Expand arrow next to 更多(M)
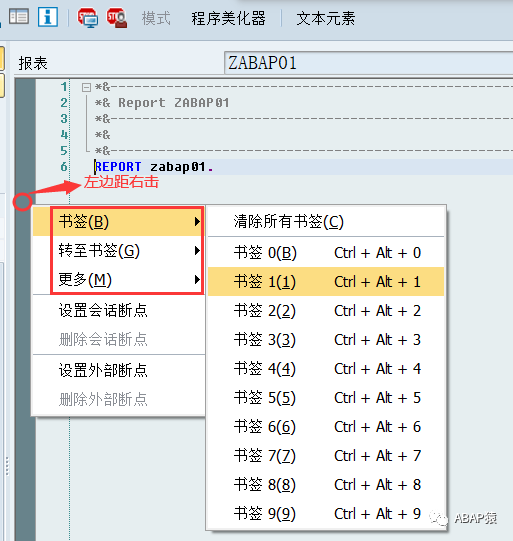The image size is (513, 541). pos(197,279)
